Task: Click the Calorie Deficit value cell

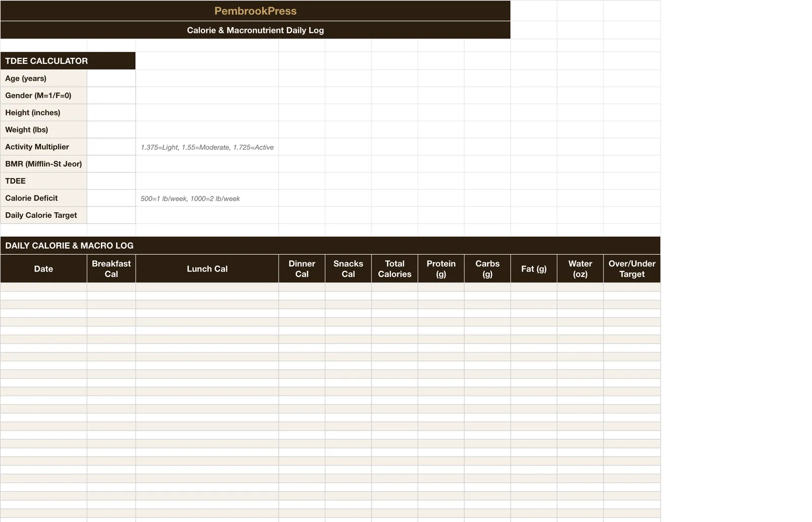Action: pos(111,198)
